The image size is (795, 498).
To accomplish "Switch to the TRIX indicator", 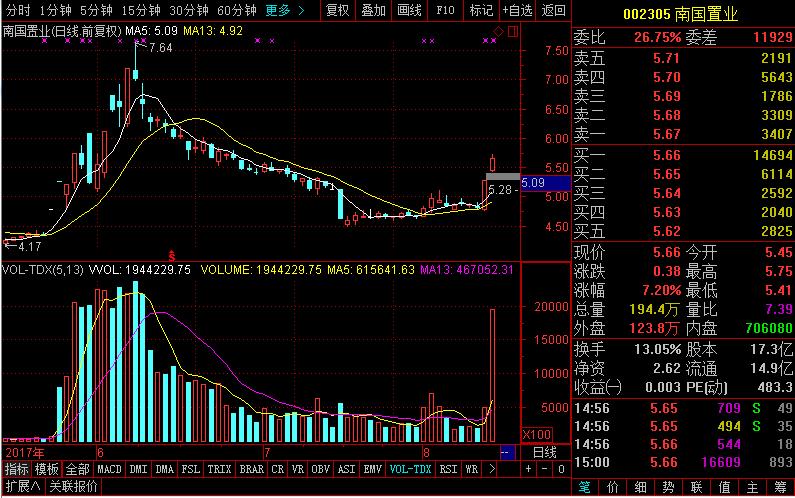I will pyautogui.click(x=219, y=469).
